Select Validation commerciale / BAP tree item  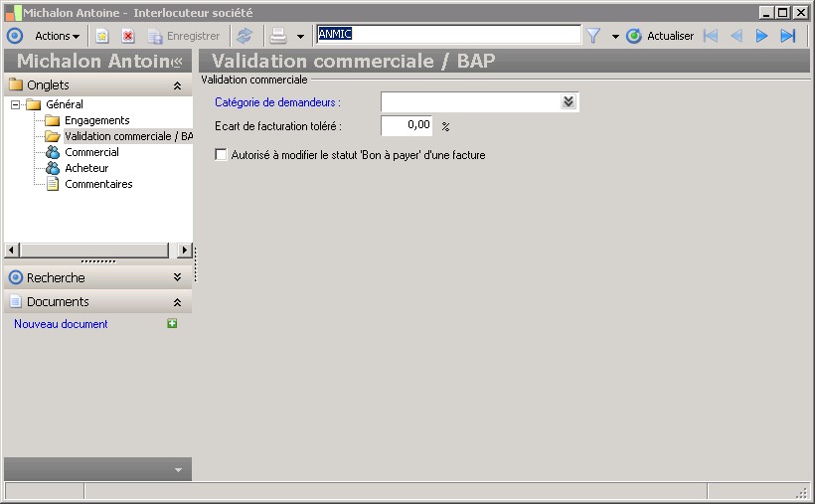click(128, 136)
